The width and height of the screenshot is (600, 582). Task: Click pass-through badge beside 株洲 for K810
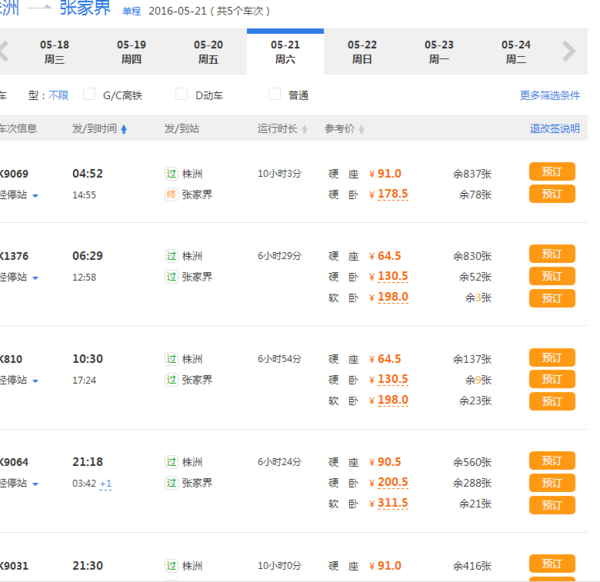coord(171,359)
